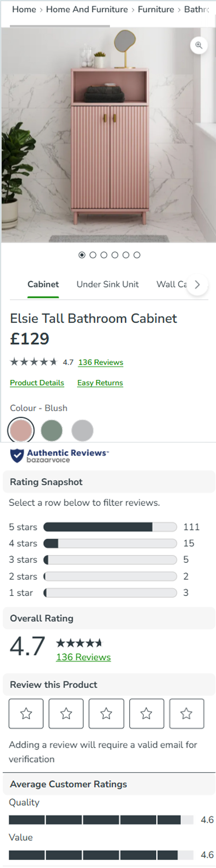
Task: Filter reviews by the 5 stars row
Action: pos(105,527)
